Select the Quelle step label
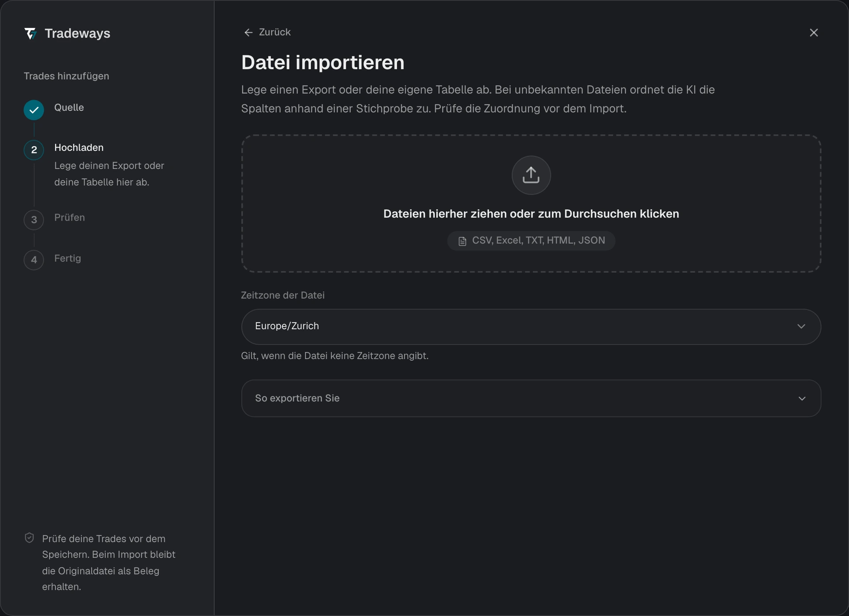The image size is (849, 616). pyautogui.click(x=69, y=107)
